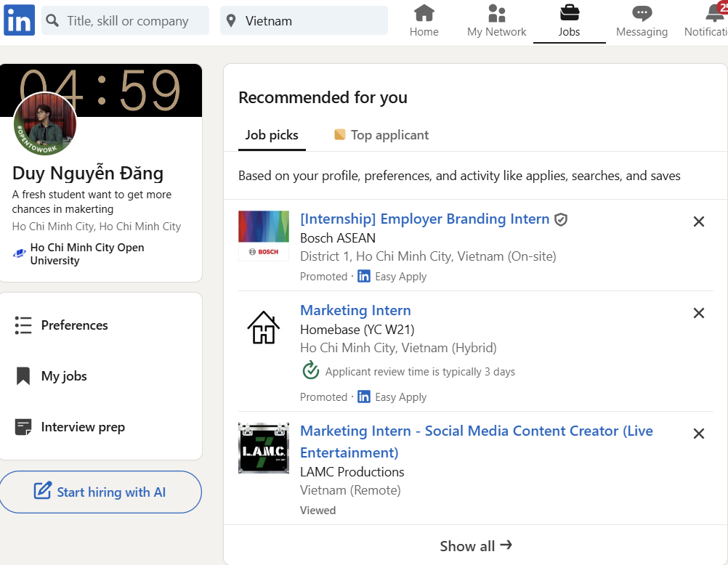This screenshot has width=728, height=565.
Task: Click the District 1 Ho Chi Minh City location text
Action: point(428,256)
